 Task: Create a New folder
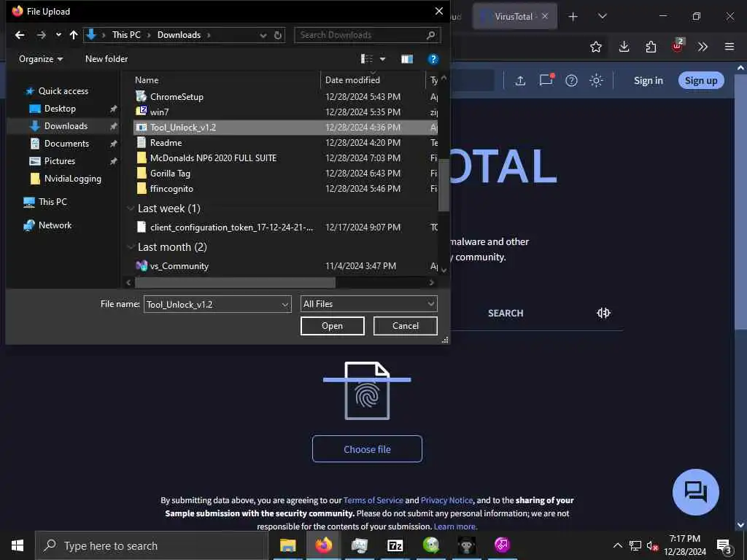[x=107, y=59]
